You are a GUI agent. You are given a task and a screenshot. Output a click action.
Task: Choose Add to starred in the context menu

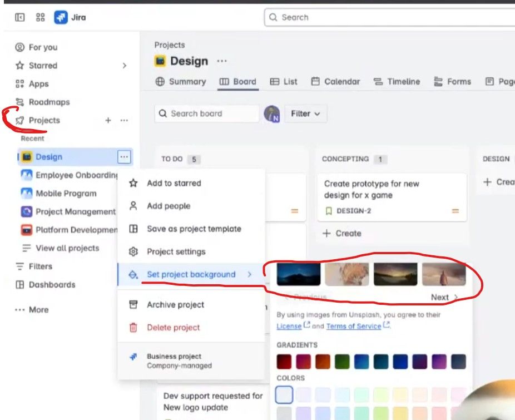191,183
